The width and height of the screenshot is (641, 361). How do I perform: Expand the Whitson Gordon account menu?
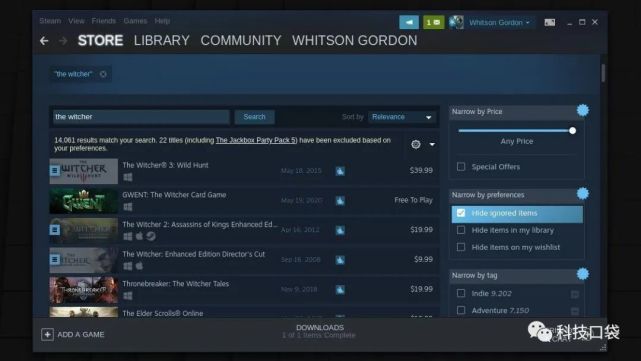pos(499,22)
